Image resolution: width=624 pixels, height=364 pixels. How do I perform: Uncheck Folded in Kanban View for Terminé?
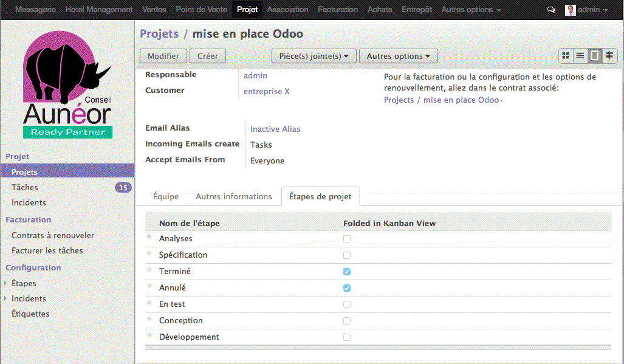[346, 271]
